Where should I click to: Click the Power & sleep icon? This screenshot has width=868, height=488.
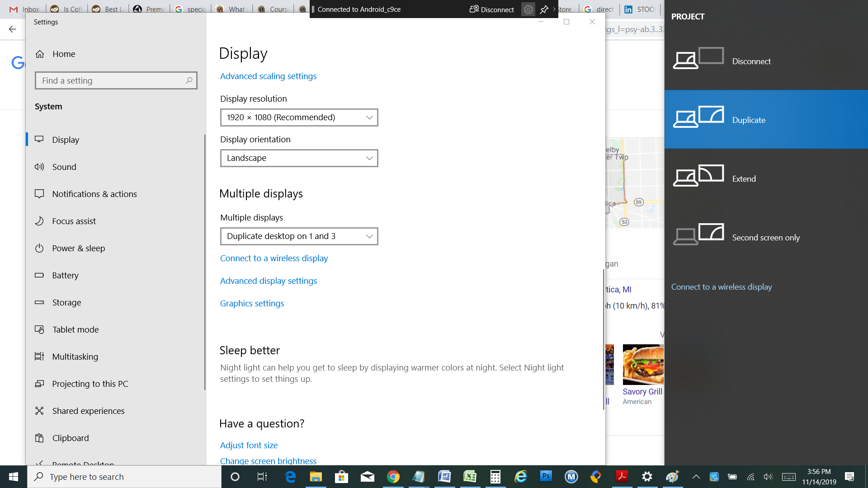coord(39,248)
